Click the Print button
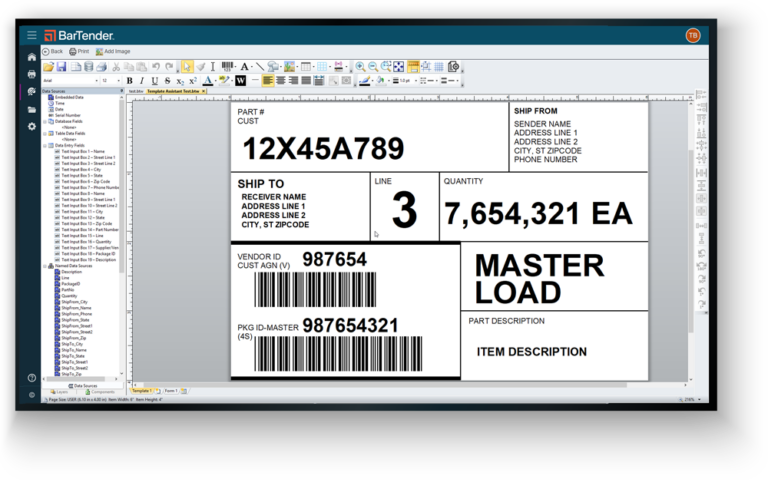Image resolution: width=768 pixels, height=499 pixels. (81, 51)
